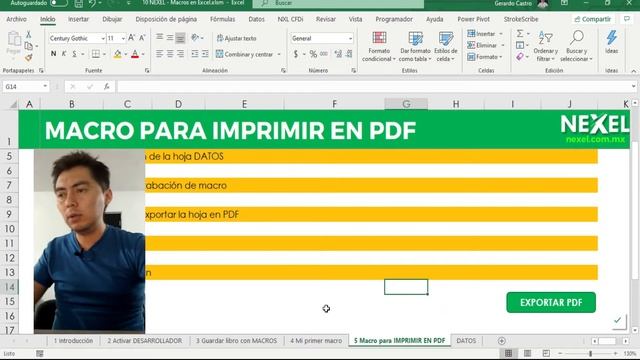Expand Combinar y centrar dropdown arrow

[279, 54]
